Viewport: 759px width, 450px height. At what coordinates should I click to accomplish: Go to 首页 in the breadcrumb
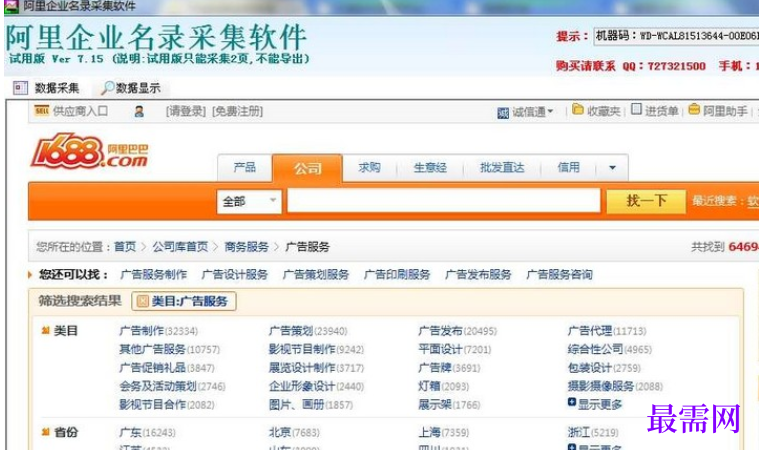(x=125, y=247)
